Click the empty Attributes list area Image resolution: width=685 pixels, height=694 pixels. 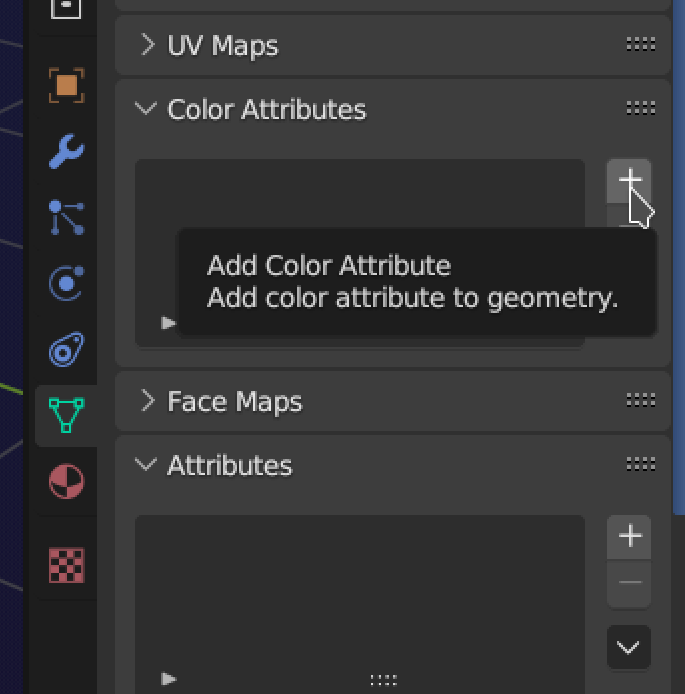[359, 590]
